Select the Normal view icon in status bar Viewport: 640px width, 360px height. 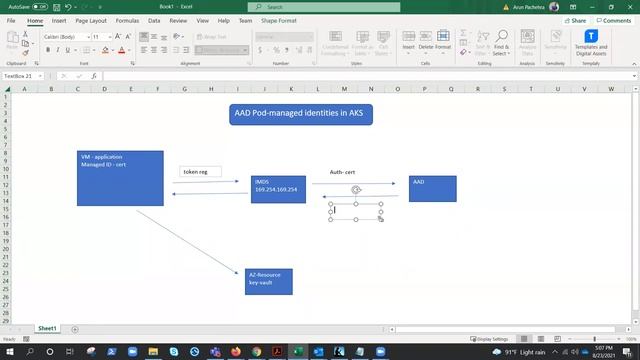pos(524,339)
